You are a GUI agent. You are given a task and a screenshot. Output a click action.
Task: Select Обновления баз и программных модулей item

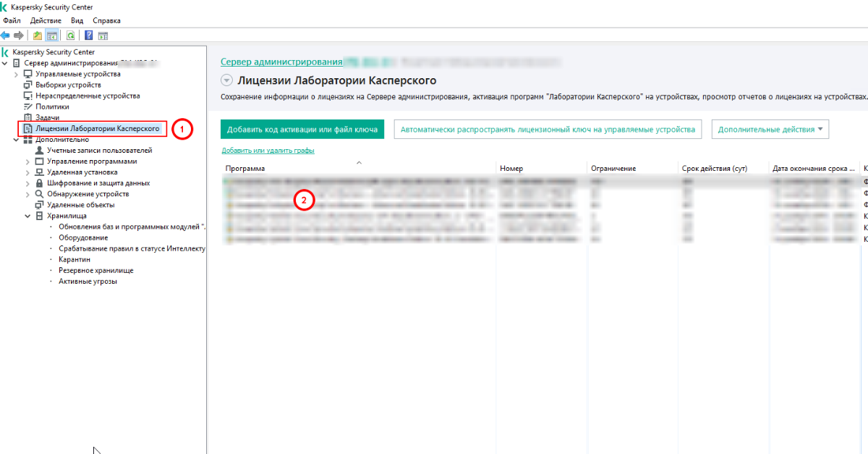point(132,227)
